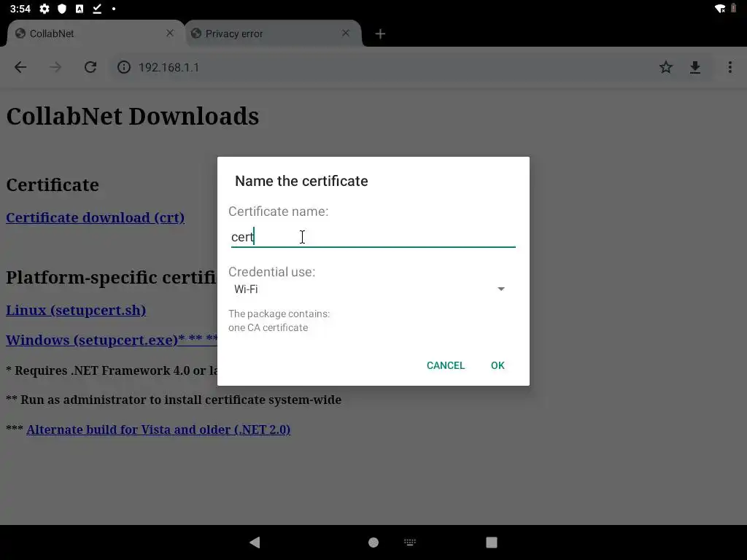Click the dropdown arrow beside Wi-Fi

click(500, 289)
